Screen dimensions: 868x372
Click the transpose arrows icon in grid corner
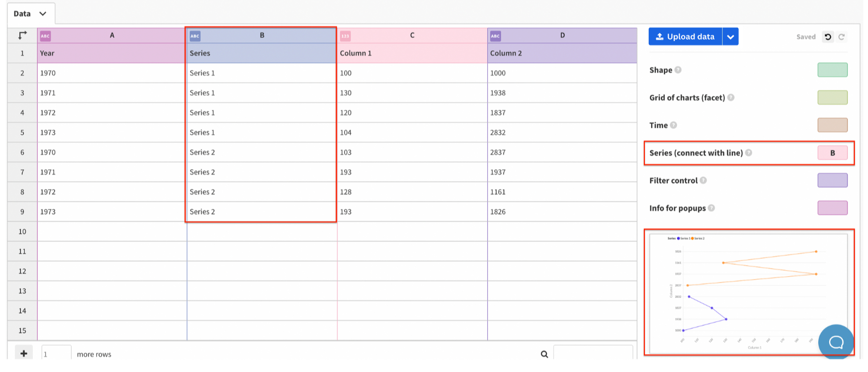[22, 35]
